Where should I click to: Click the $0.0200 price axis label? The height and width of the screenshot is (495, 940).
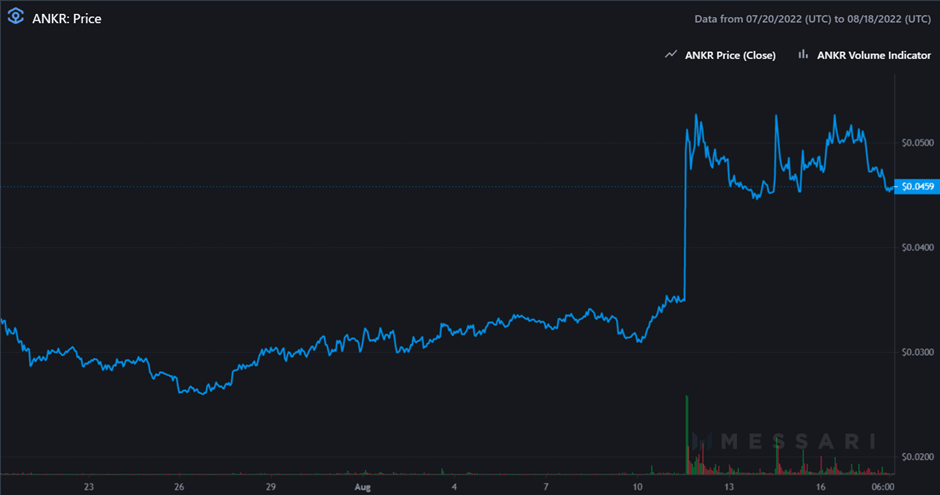pyautogui.click(x=917, y=457)
